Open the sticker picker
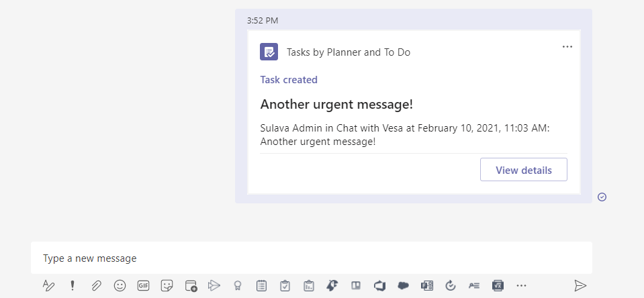The image size is (644, 298). point(167,285)
